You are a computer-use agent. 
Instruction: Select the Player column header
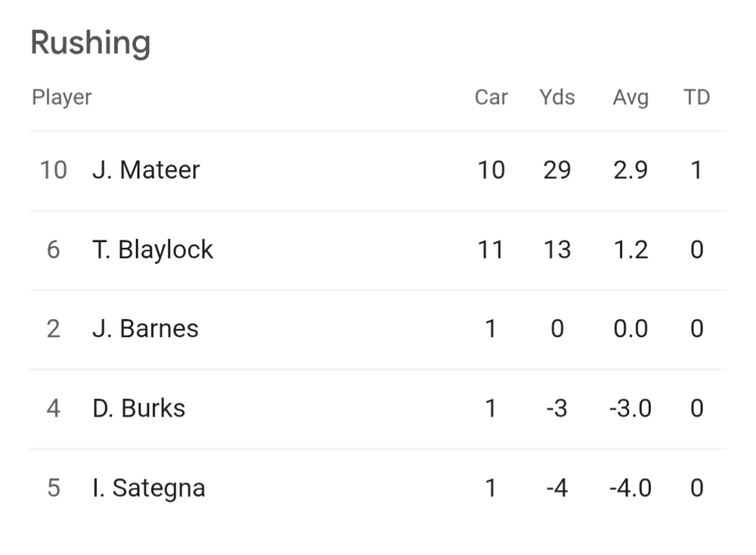[62, 98]
